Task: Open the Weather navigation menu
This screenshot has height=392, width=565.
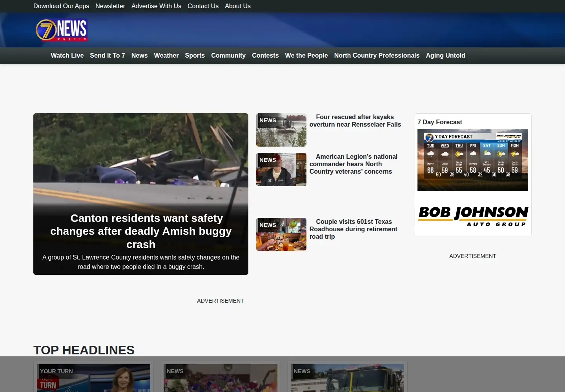Action: pyautogui.click(x=166, y=56)
